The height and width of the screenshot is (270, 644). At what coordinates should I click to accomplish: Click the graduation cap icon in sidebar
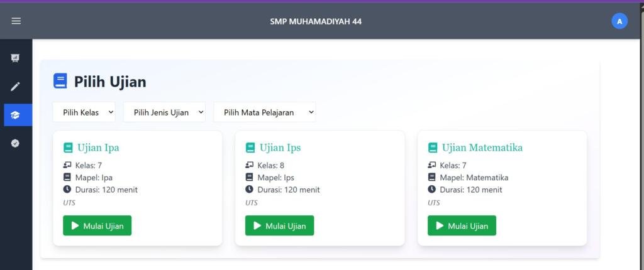point(16,115)
